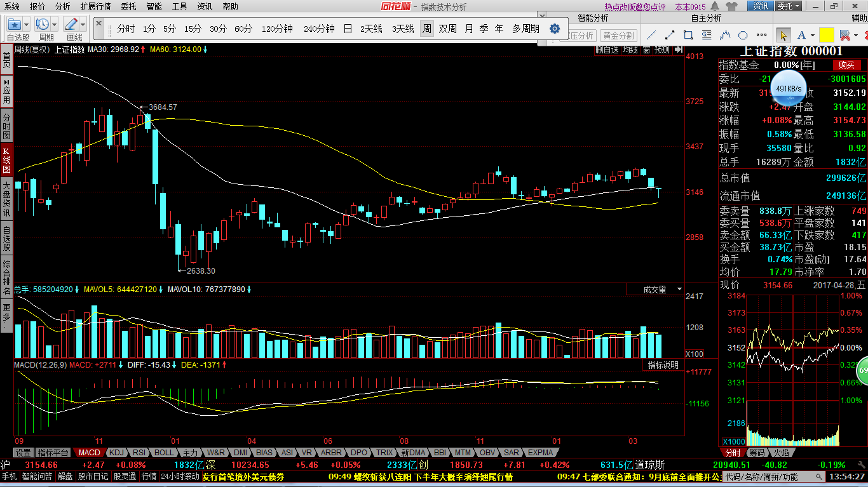Image resolution: width=868 pixels, height=487 pixels.
Task: Open the 分析 menu
Action: [62, 6]
